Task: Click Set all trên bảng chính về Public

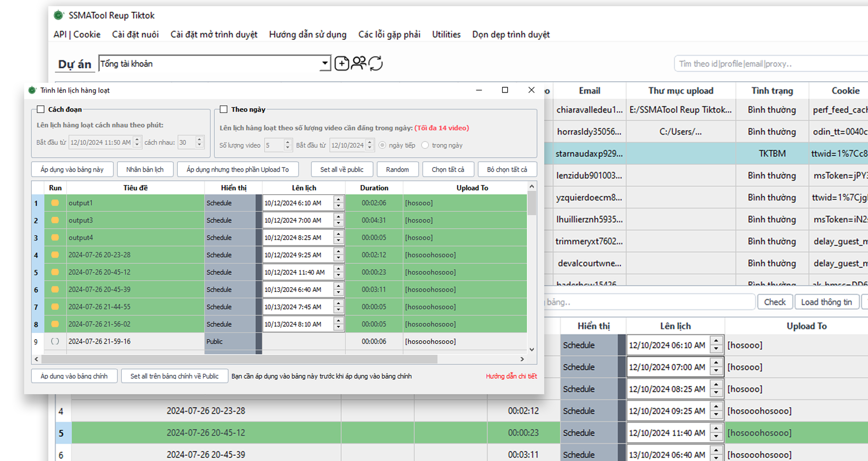Action: click(174, 376)
